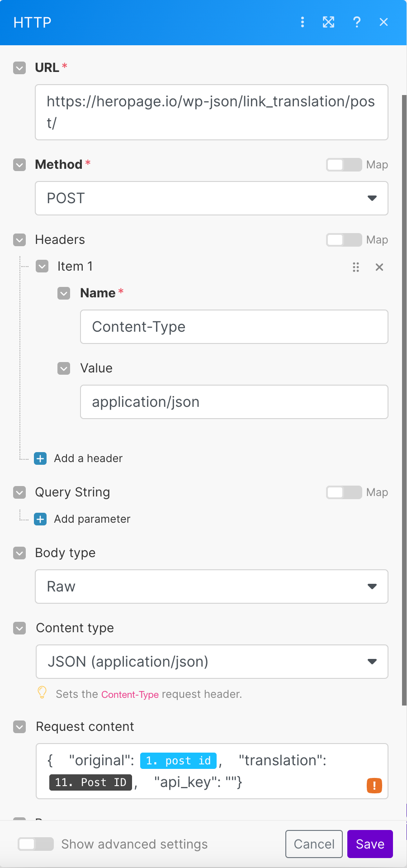Screen dimensions: 407x868
Task: Turn on Show advanced settings toggle
Action: (36, 844)
